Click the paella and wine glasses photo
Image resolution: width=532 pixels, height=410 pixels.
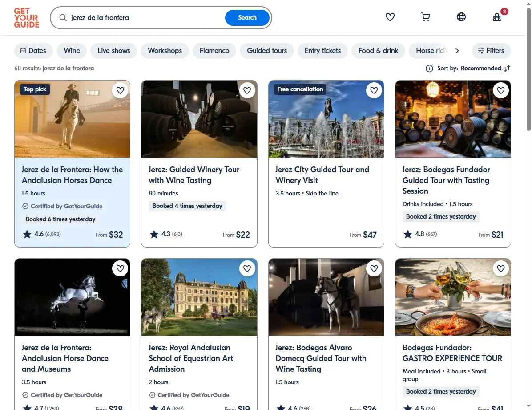pos(453,297)
